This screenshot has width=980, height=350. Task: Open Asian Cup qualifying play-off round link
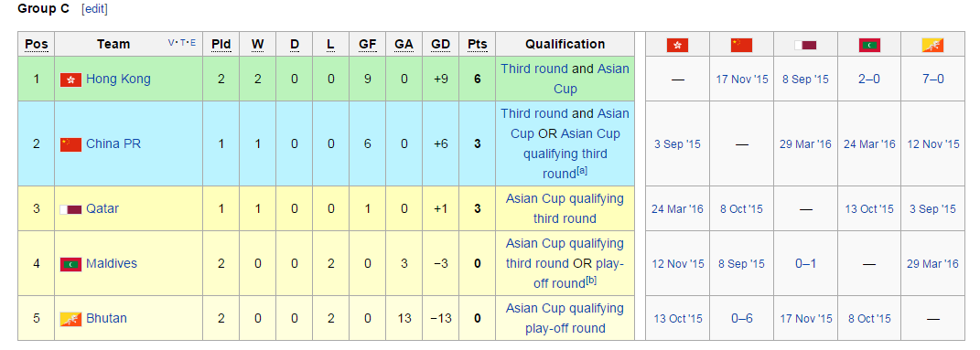point(565,318)
